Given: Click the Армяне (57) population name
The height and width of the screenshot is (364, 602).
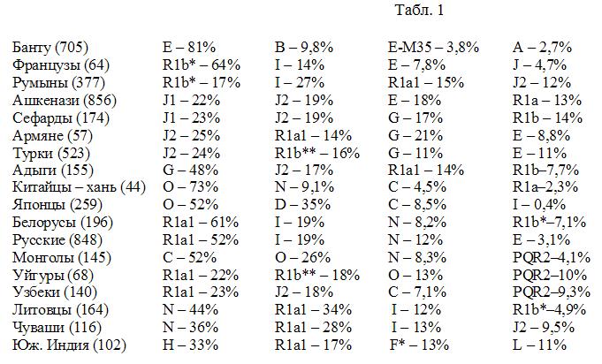Looking at the screenshot, I should (x=53, y=136).
